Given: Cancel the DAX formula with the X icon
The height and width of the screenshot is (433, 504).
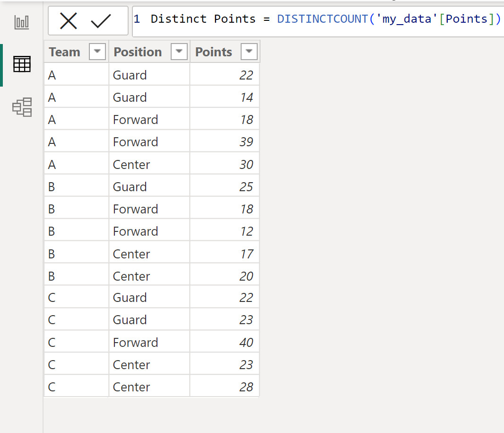Looking at the screenshot, I should [69, 20].
